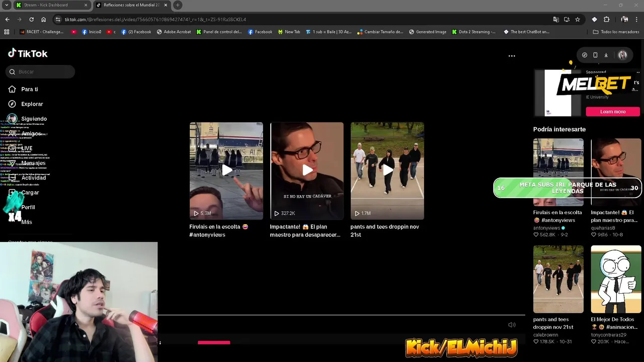The height and width of the screenshot is (362, 644).
Task: Click the phone app icon in the top pill
Action: pyautogui.click(x=595, y=55)
